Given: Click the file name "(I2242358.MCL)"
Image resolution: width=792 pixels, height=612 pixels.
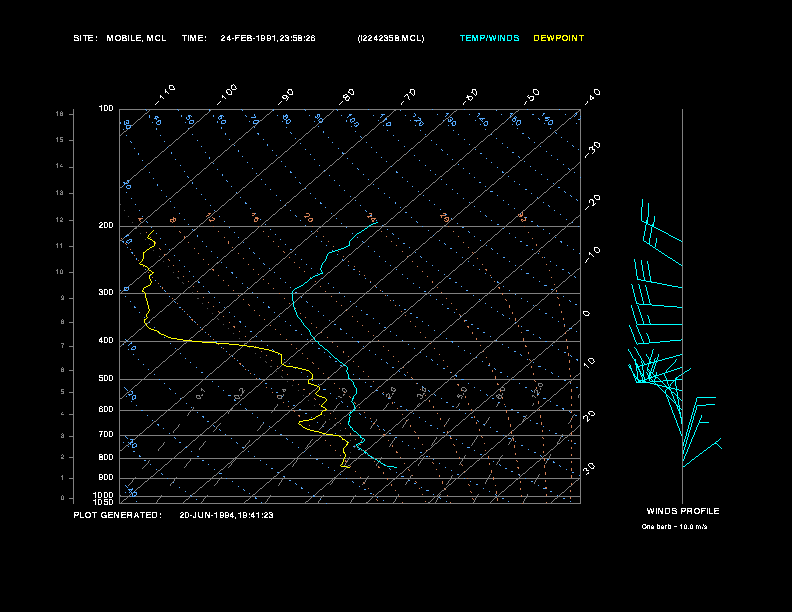Looking at the screenshot, I should [x=390, y=38].
